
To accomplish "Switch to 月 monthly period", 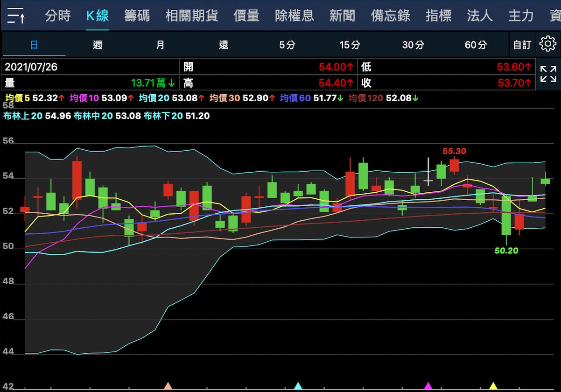I will tap(160, 45).
